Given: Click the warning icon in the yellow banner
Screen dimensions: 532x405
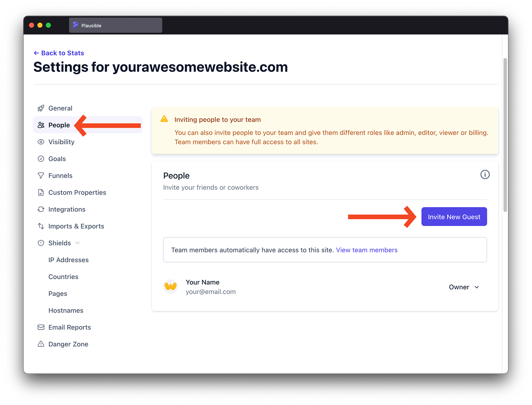Looking at the screenshot, I should tap(164, 119).
